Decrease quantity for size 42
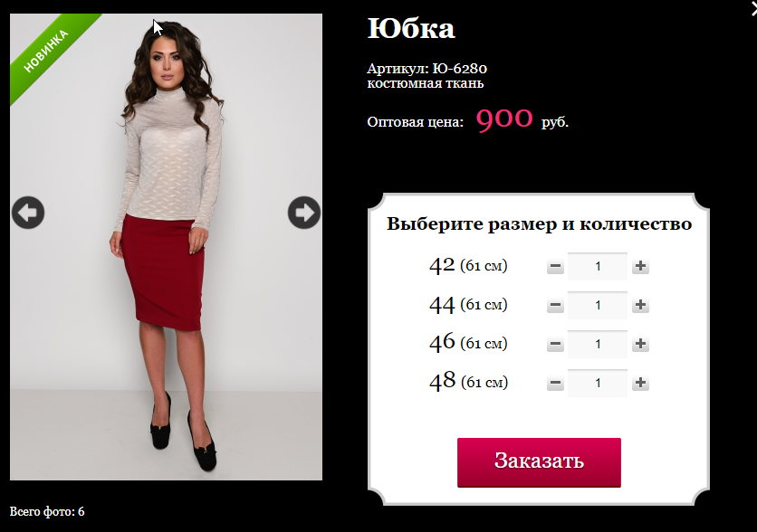This screenshot has width=757, height=532. 555,266
